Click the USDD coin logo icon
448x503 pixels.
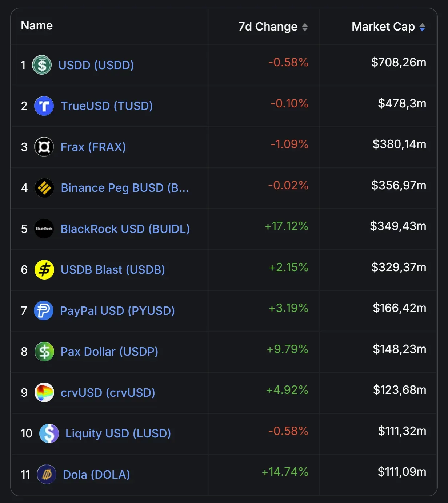(42, 65)
